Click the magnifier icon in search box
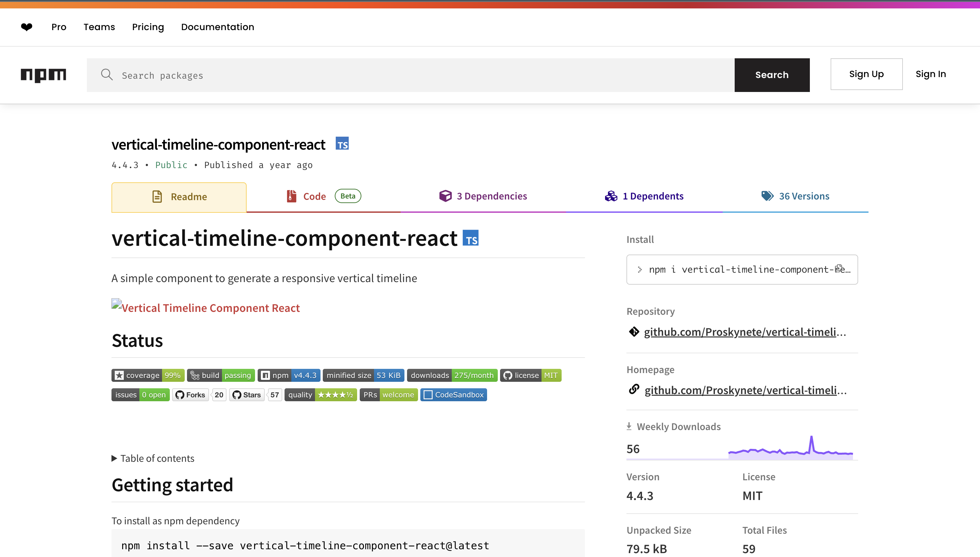 pyautogui.click(x=107, y=74)
